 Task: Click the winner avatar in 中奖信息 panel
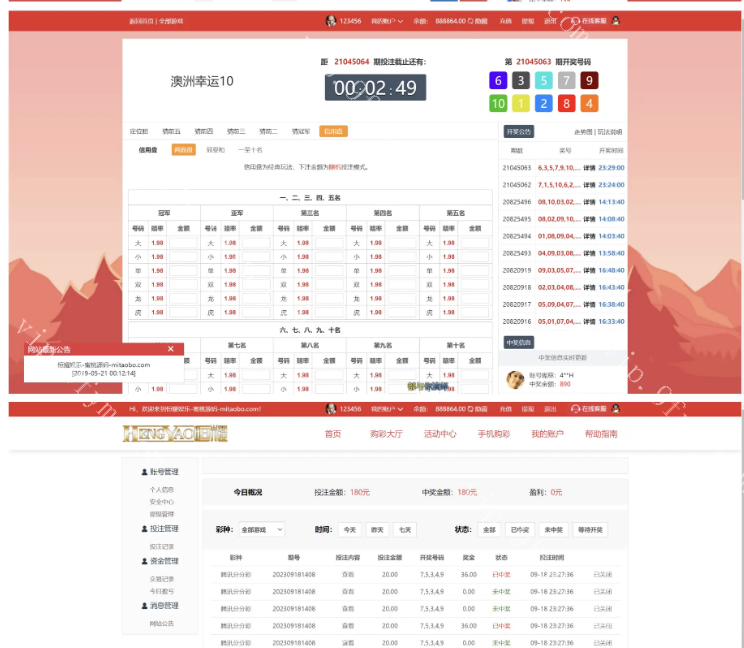pos(515,380)
